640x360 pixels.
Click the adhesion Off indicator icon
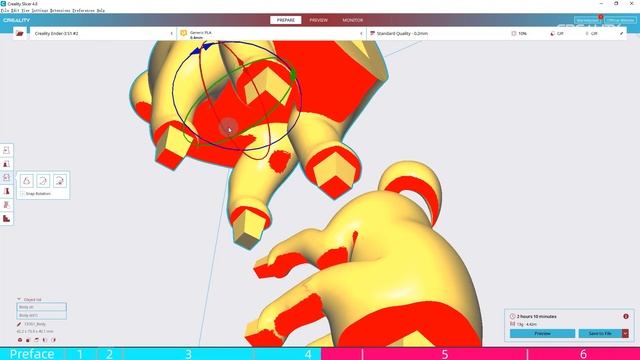pos(587,33)
